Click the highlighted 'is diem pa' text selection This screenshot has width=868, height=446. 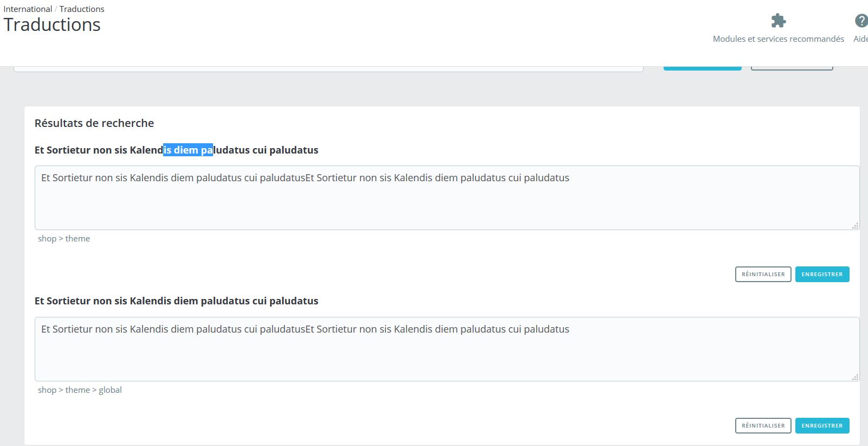(188, 150)
